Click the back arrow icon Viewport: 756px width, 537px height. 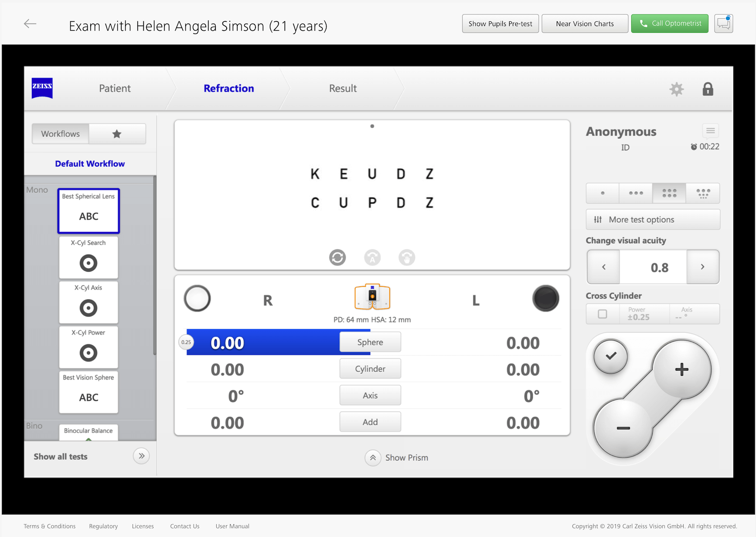click(x=30, y=24)
